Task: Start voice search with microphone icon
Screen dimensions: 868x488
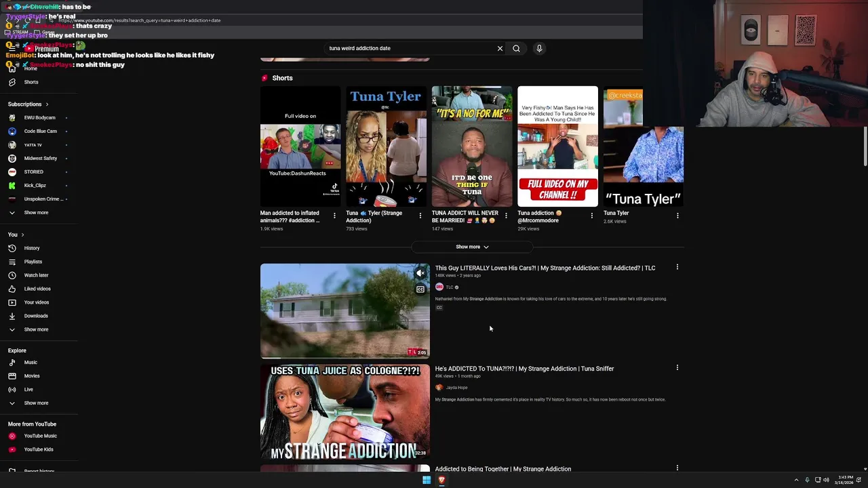Action: 539,49
